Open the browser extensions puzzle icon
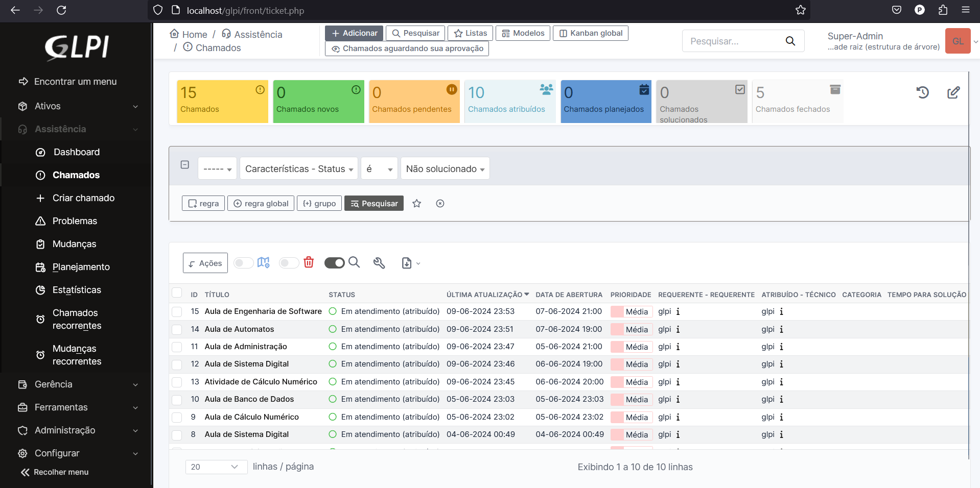Screen dimensions: 980x488 [943, 10]
